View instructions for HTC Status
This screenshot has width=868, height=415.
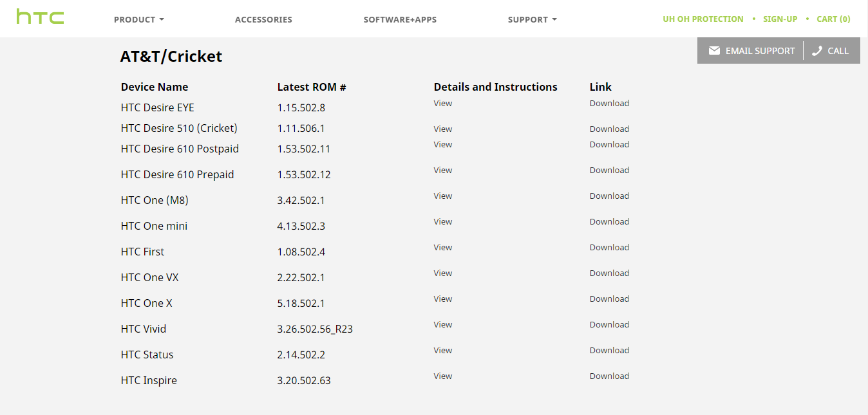[443, 350]
